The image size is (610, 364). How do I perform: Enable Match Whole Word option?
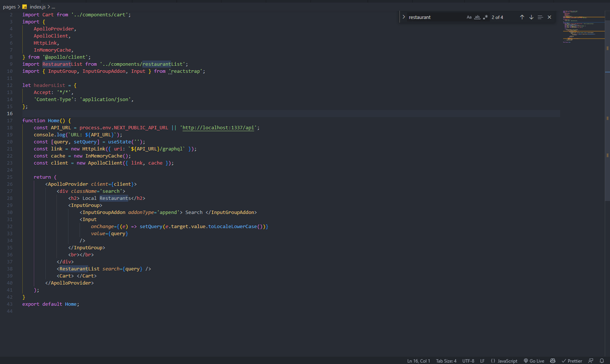click(477, 17)
